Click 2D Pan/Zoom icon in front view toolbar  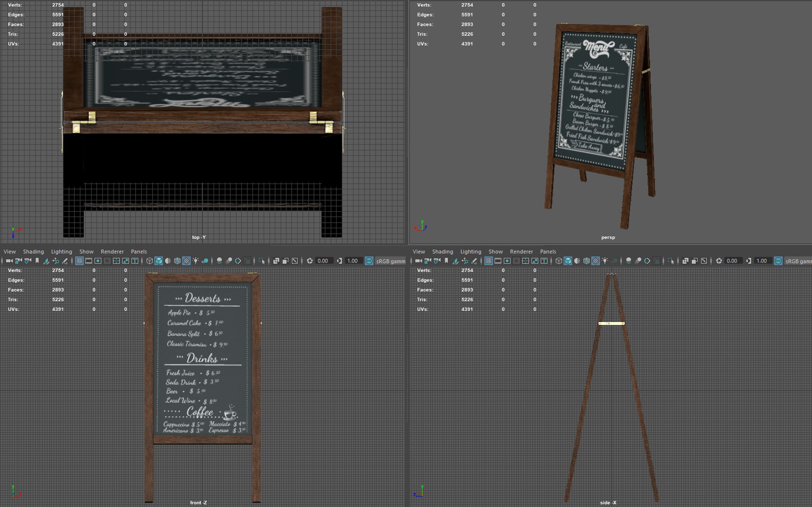click(x=55, y=261)
